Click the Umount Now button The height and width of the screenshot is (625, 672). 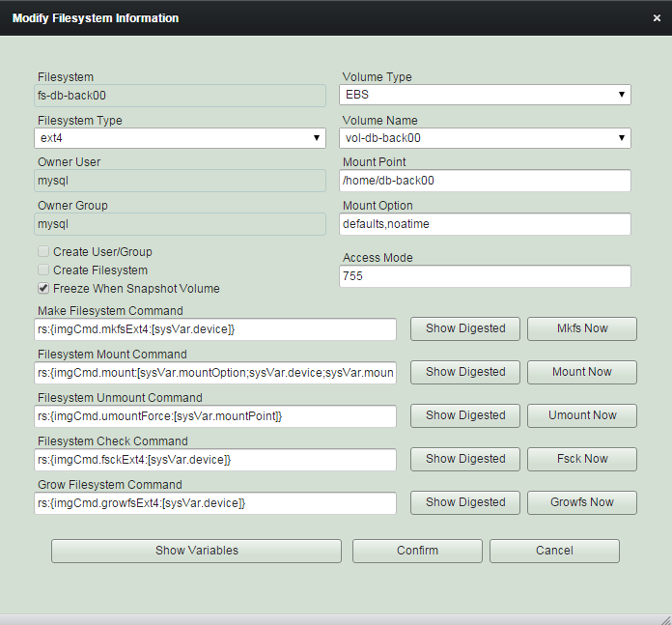[x=582, y=415]
